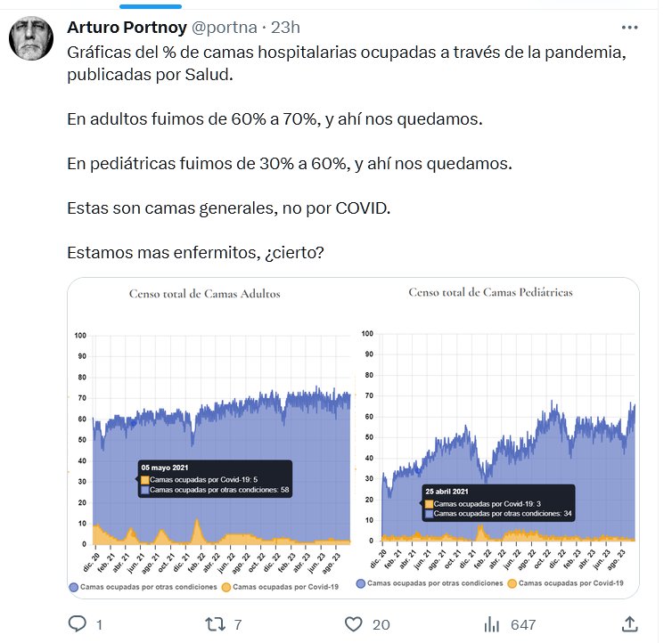
Task: Click the 20 likes count
Action: [x=381, y=624]
